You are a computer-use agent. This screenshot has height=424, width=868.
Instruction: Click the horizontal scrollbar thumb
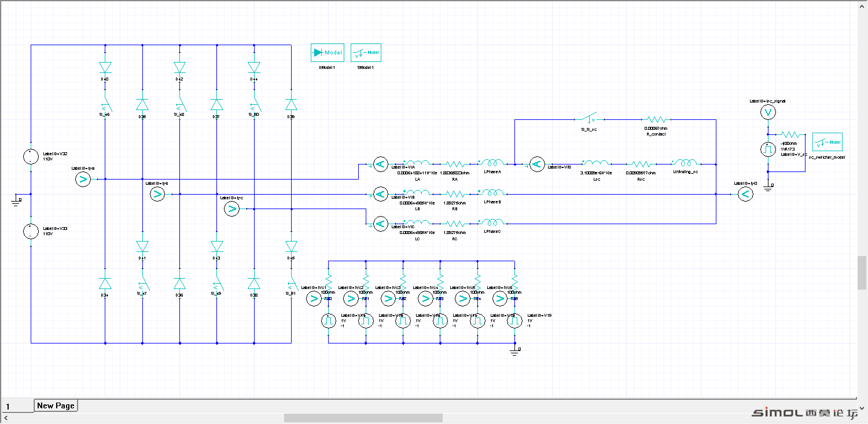click(x=363, y=418)
